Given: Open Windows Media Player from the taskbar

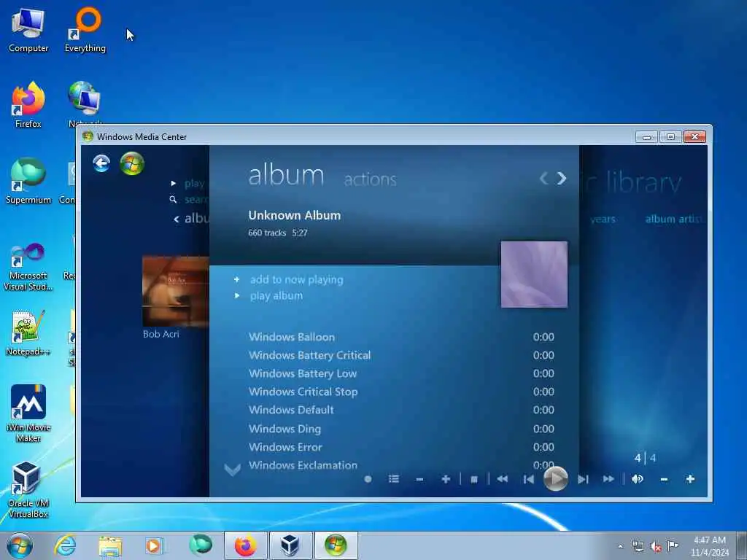Looking at the screenshot, I should [155, 545].
